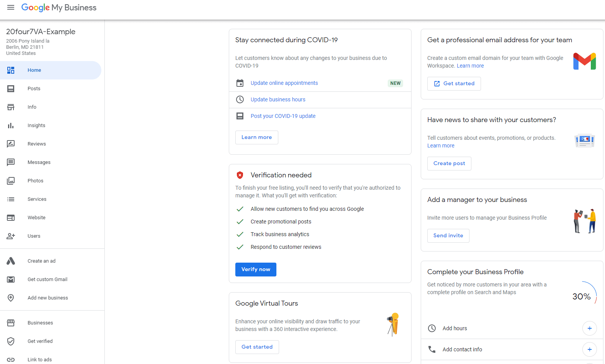Click the Google My Business logo
The width and height of the screenshot is (605, 364).
click(x=59, y=8)
